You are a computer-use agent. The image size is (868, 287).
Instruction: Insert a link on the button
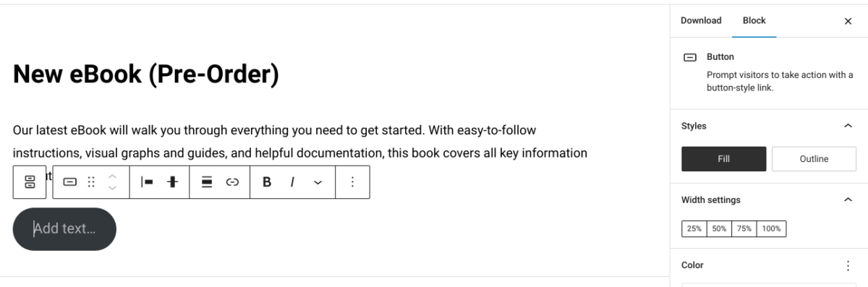pyautogui.click(x=232, y=182)
